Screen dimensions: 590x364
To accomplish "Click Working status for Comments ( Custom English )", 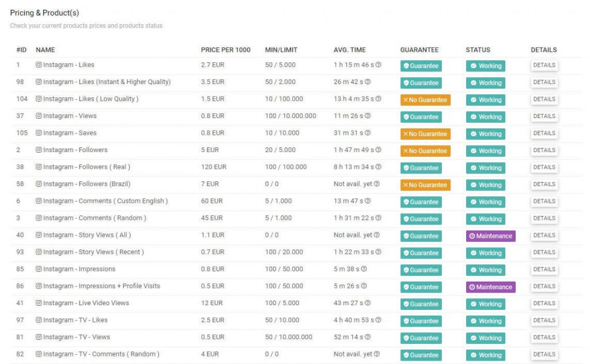I will click(x=485, y=202).
